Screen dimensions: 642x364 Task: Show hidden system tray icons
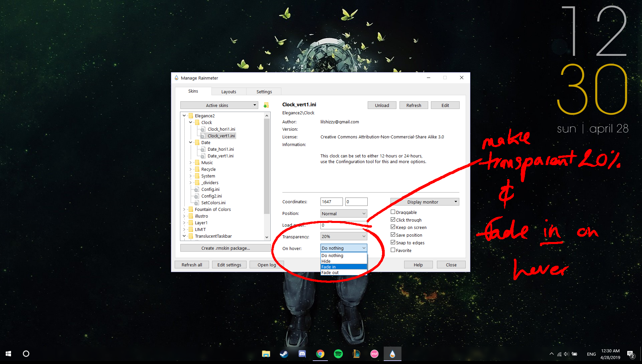click(551, 354)
